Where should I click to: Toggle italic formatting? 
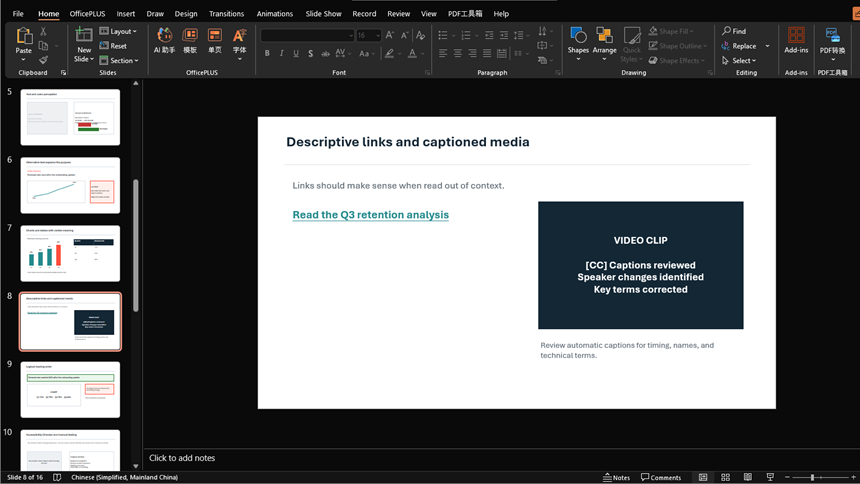(281, 53)
